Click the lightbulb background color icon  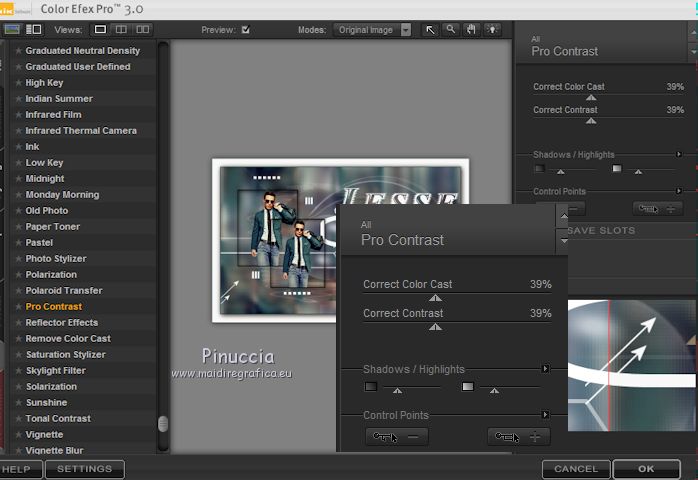[492, 30]
